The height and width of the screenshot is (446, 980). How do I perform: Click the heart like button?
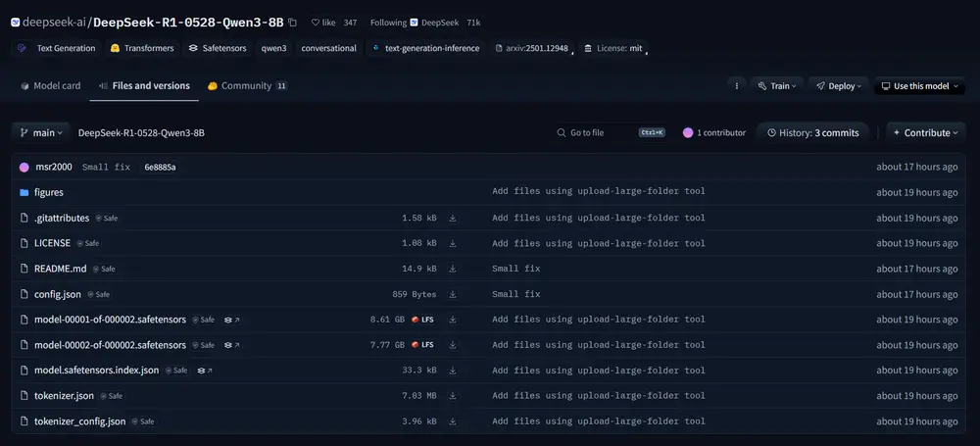323,23
